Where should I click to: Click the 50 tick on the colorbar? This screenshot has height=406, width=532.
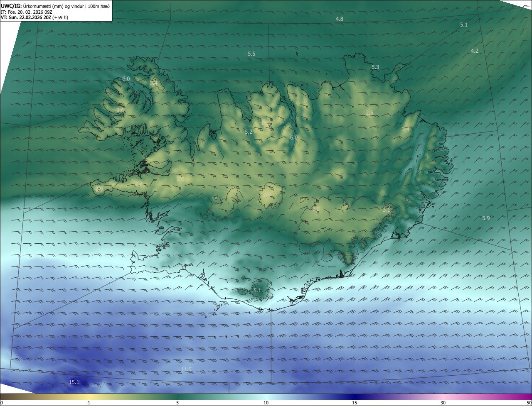[x=529, y=403]
